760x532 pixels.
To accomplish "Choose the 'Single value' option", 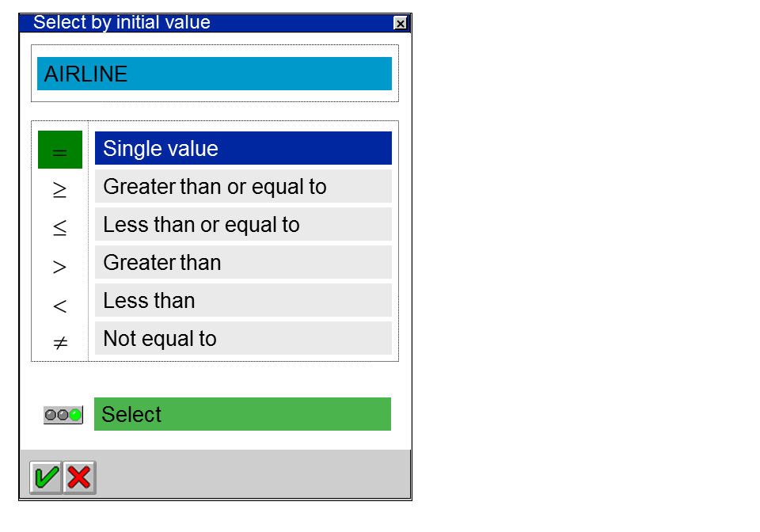I will click(x=243, y=148).
